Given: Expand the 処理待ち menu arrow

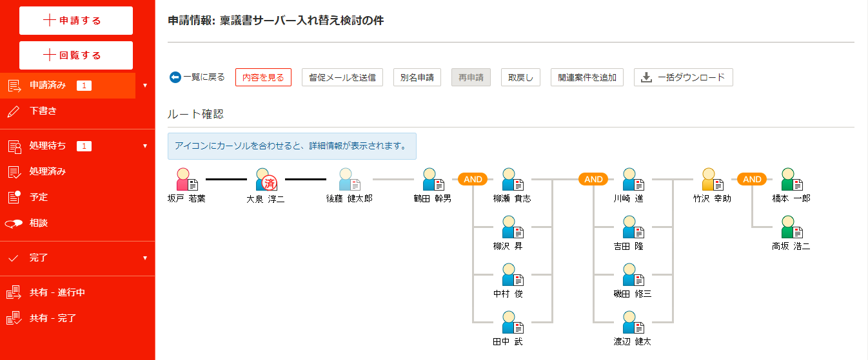Looking at the screenshot, I should [145, 146].
